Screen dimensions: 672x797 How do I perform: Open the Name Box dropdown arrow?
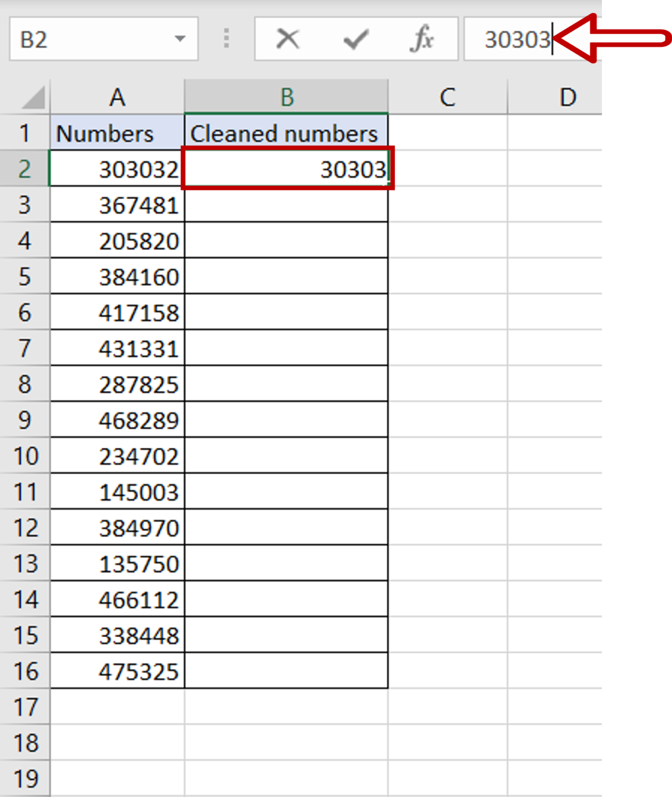click(180, 39)
